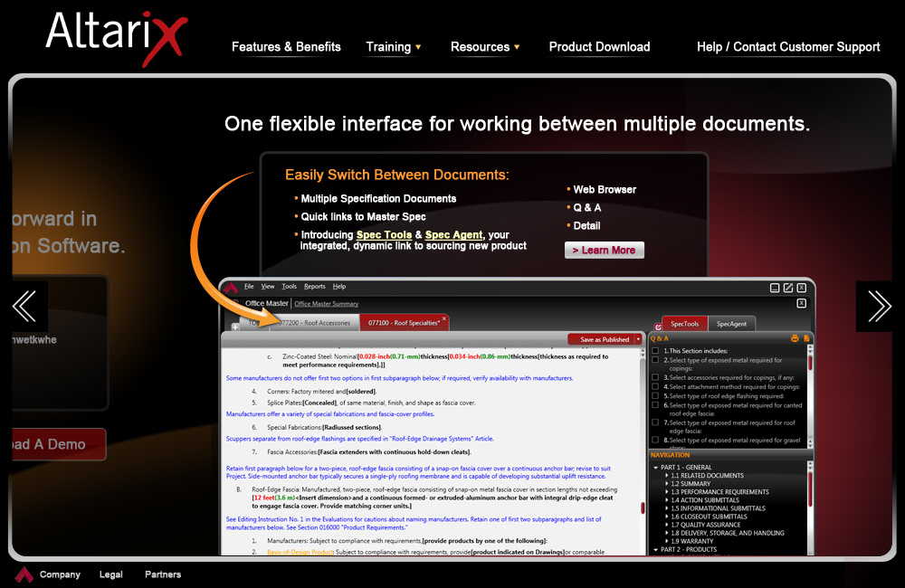The width and height of the screenshot is (905, 588).
Task: Click the Altarix logo at top
Action: 117,37
